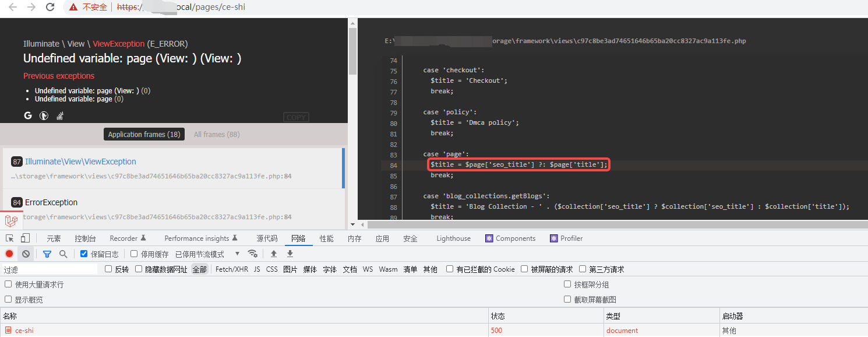Screen dimensions: 868x337
Task: Click the browser address bar URL
Action: point(181,7)
